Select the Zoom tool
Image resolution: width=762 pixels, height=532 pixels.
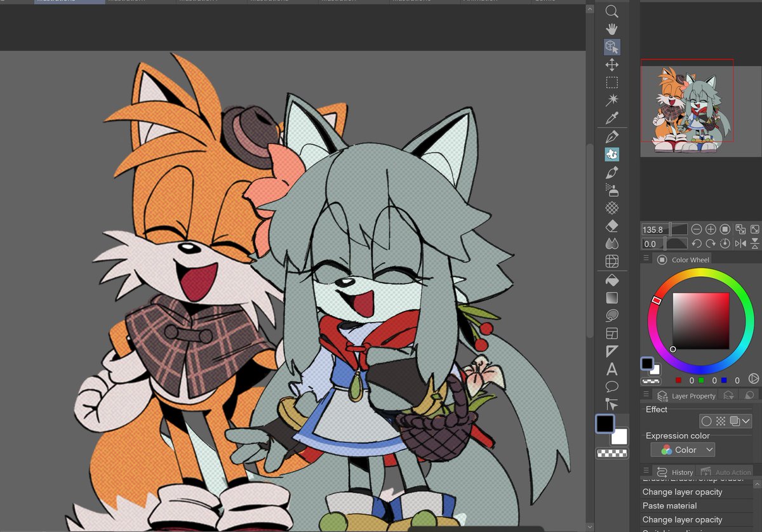click(612, 11)
